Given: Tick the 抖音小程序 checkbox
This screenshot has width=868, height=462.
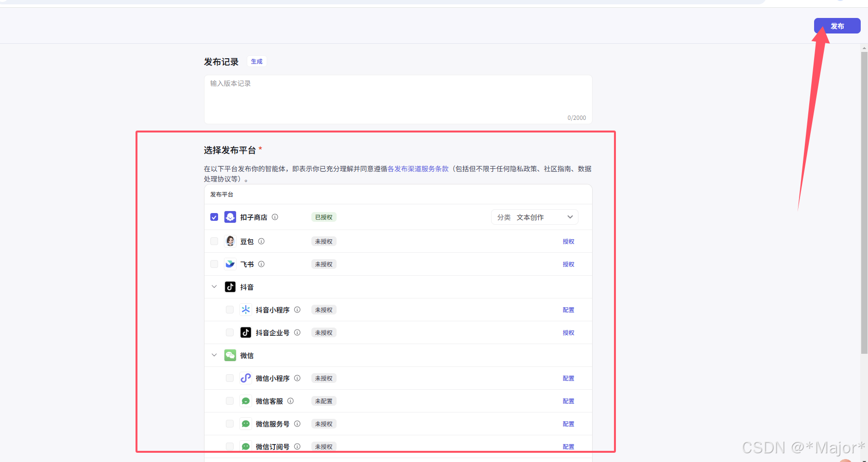Looking at the screenshot, I should click(x=230, y=310).
